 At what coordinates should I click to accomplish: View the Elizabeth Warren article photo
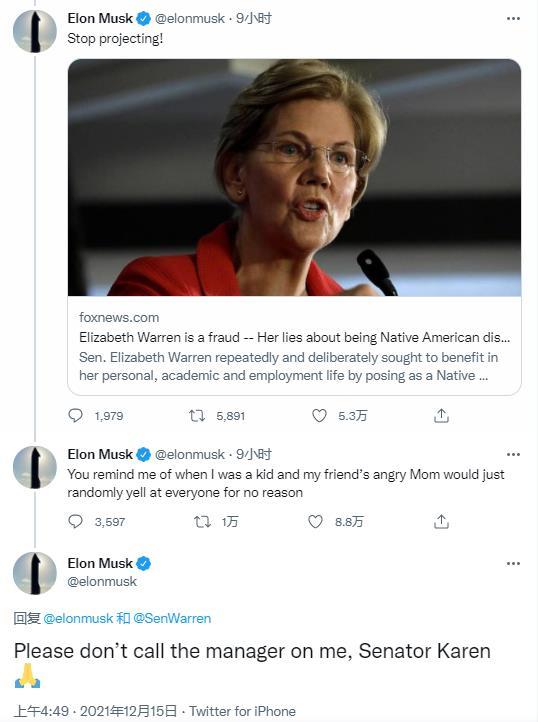click(x=294, y=177)
